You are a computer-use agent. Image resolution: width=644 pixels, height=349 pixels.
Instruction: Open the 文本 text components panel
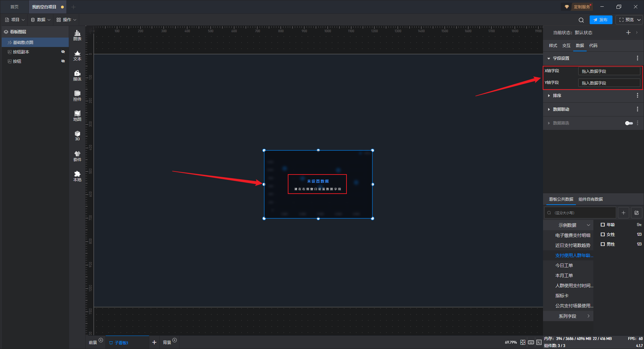tap(77, 55)
